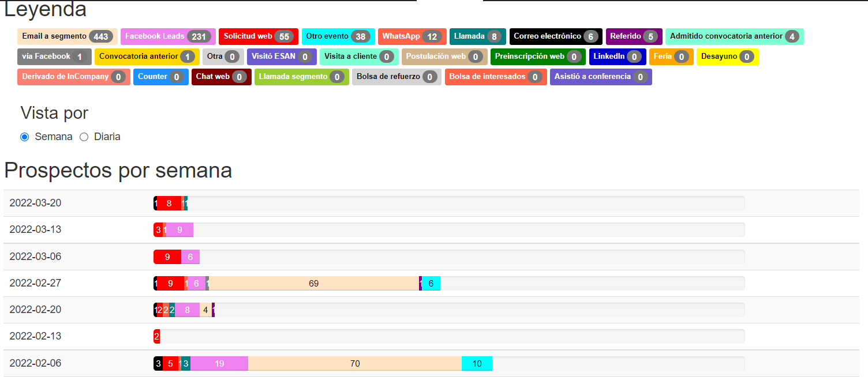Click the 2022-03-06 week label
Viewport: 868px width, 377px height.
click(x=35, y=257)
